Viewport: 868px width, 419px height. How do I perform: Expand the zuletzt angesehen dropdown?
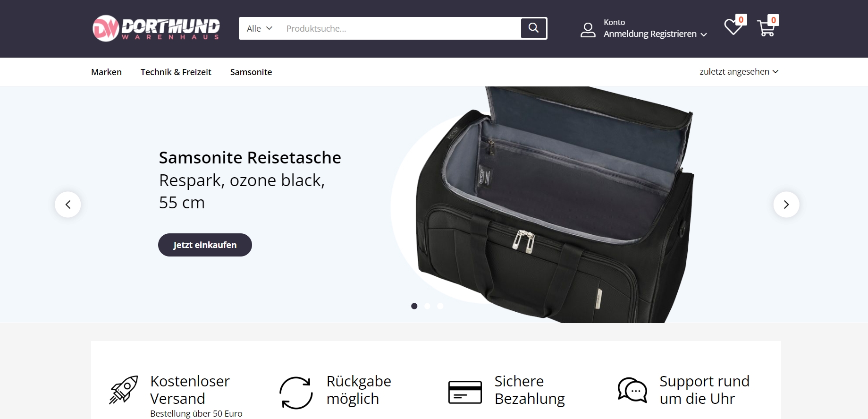click(x=739, y=72)
